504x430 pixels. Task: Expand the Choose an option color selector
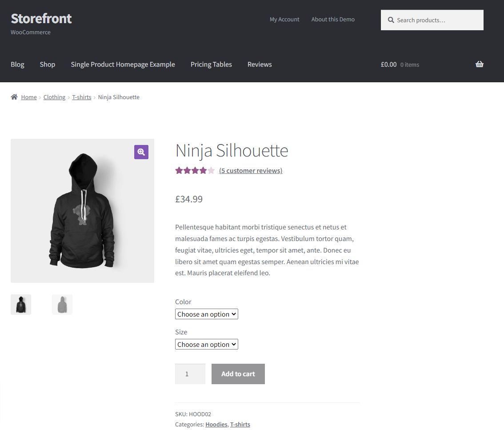coord(206,313)
